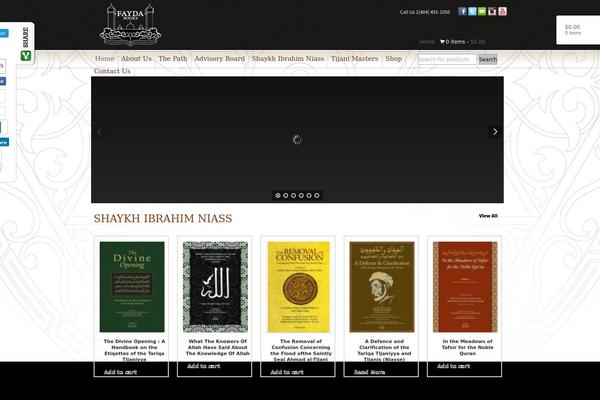
Task: Go to next slide with right arrow
Action: pos(495,132)
